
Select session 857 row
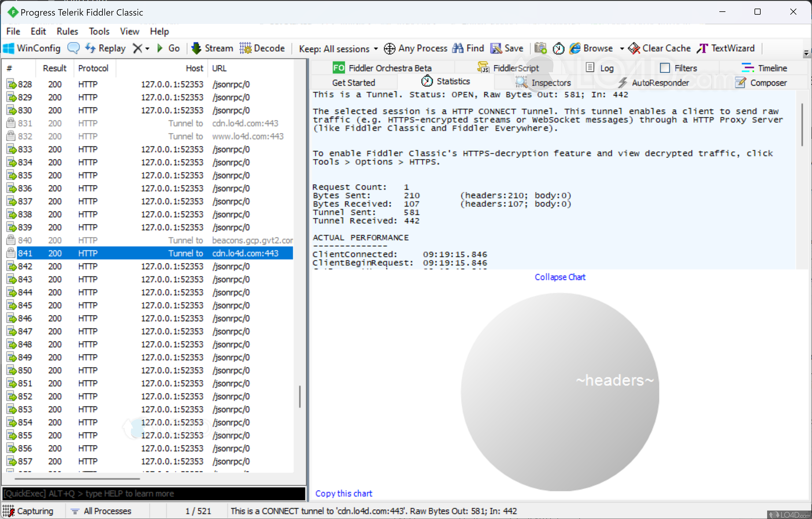click(149, 461)
